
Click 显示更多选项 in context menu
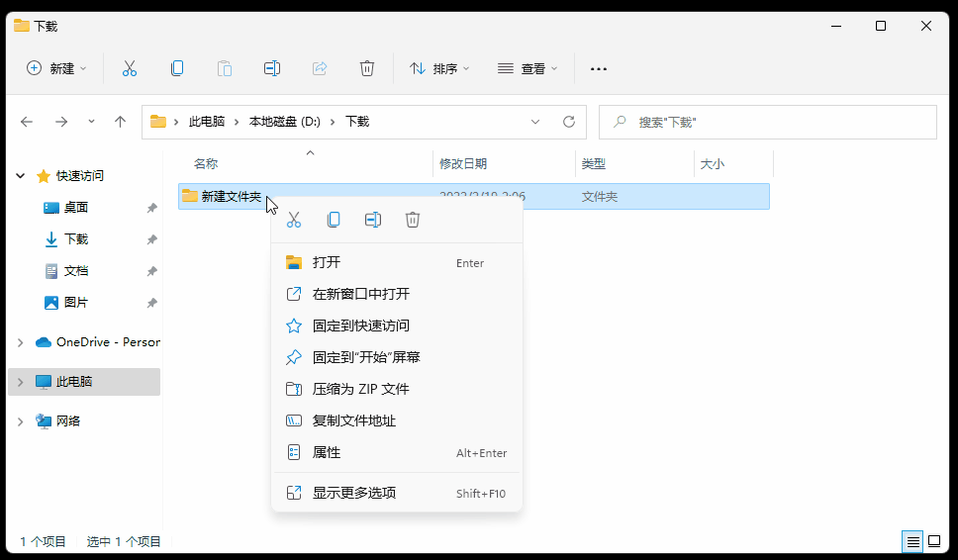tap(397, 494)
